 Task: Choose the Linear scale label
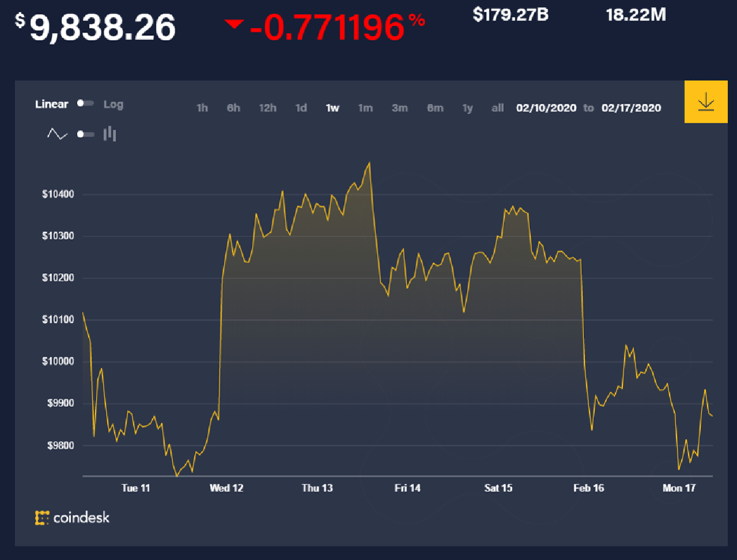pos(52,104)
